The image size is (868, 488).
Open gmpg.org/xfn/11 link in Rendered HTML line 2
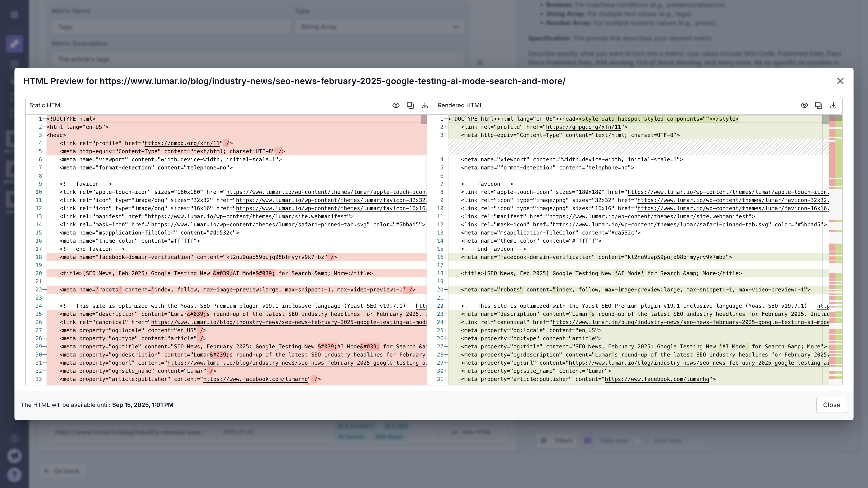click(583, 127)
